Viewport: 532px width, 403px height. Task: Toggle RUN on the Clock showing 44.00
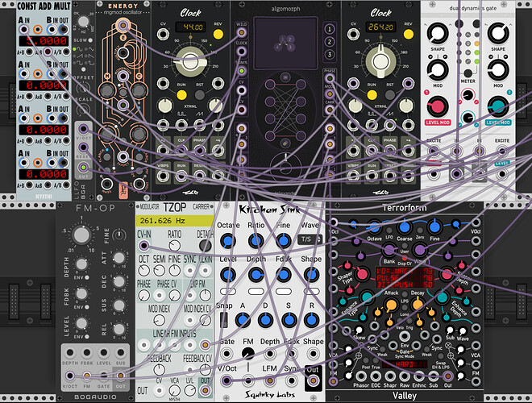181,94
